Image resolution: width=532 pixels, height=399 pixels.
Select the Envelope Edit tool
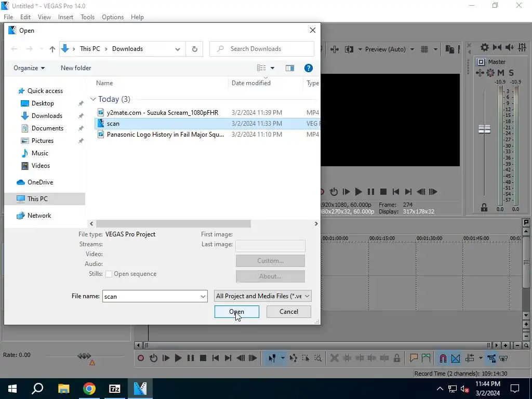click(294, 358)
